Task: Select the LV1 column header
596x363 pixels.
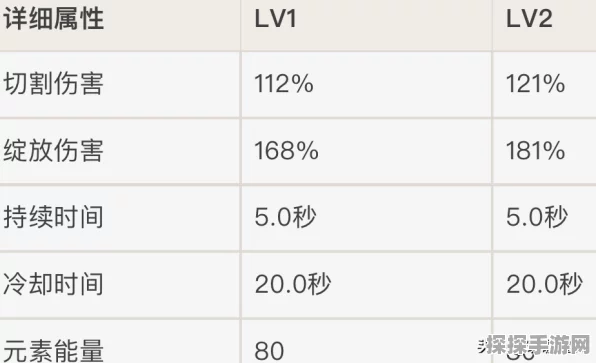Action: (275, 19)
